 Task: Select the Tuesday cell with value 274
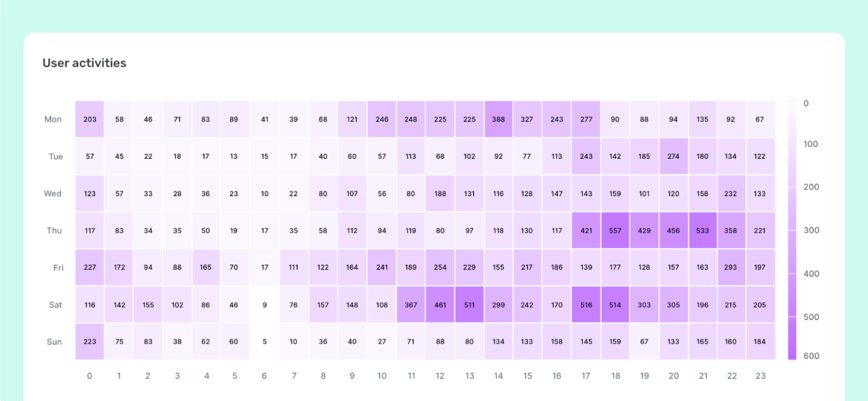[x=674, y=156]
